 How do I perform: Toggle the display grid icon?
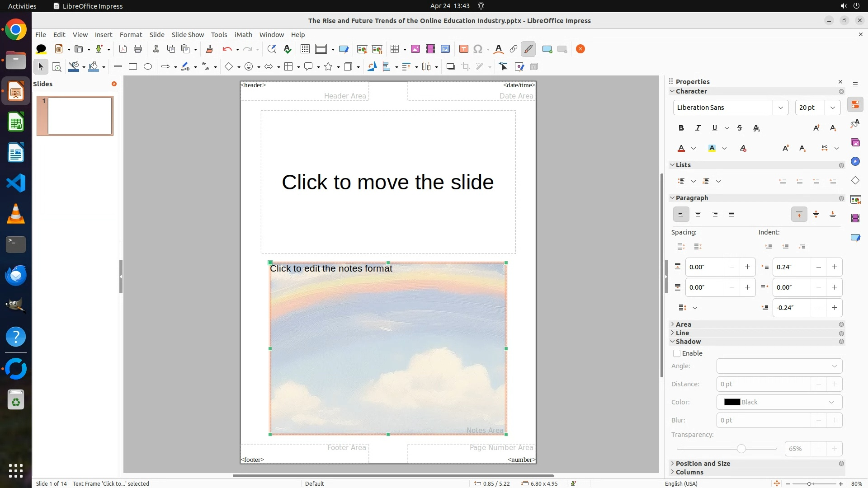click(305, 49)
